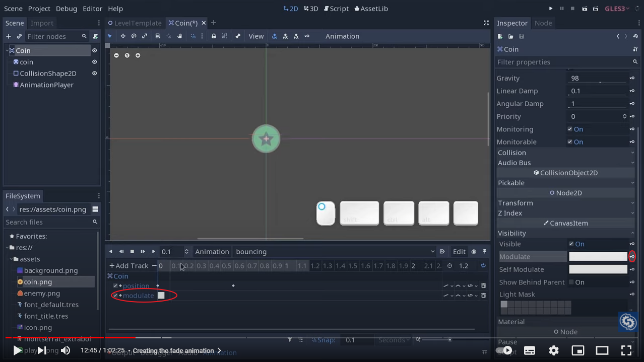
Task: Switch to the LevelTemplate scene tab
Action: [135, 23]
